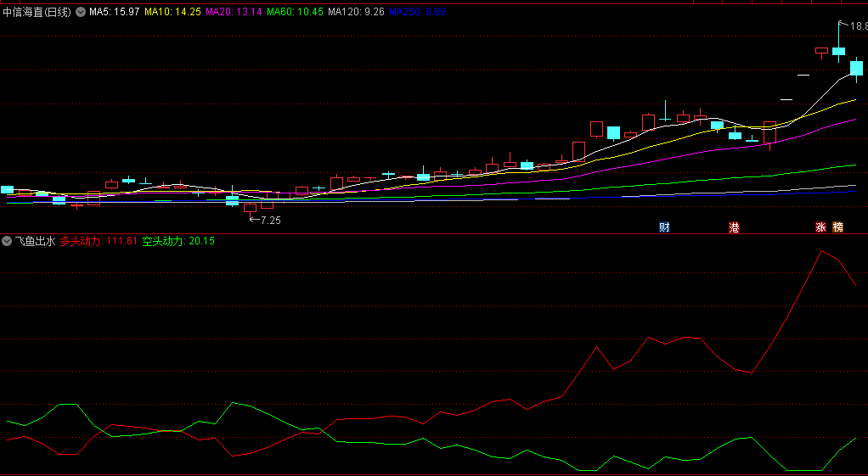Click the orange 榜 event marker icon
This screenshot has width=868, height=476.
[837, 227]
